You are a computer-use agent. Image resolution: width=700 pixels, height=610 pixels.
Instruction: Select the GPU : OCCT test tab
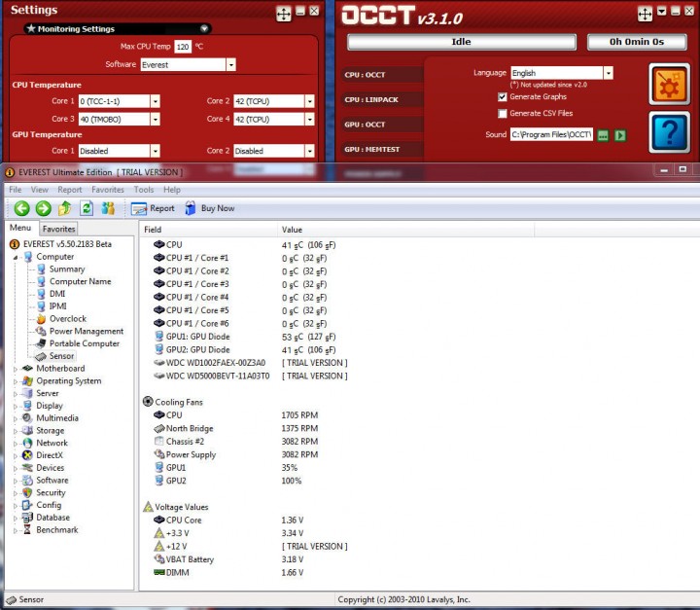coord(382,125)
